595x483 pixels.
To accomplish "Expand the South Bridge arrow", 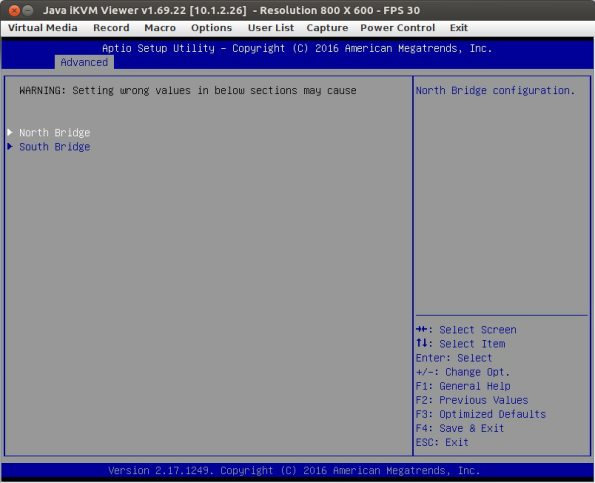I will 10,146.
